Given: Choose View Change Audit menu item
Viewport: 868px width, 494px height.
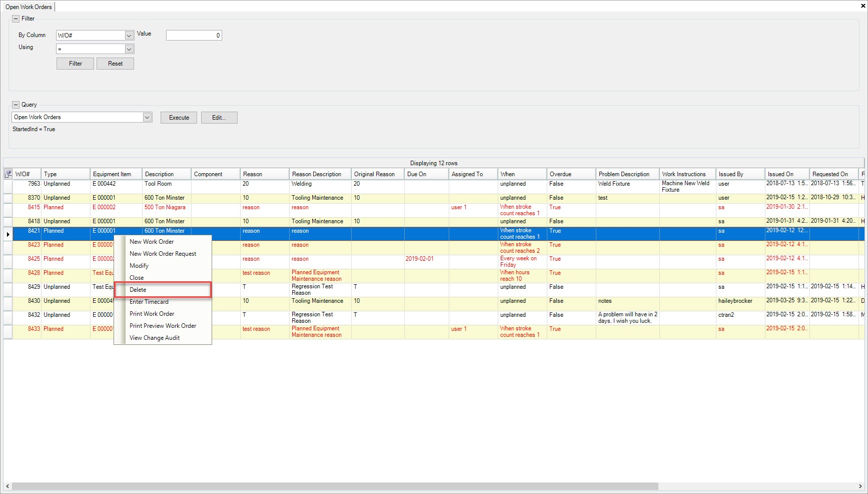Looking at the screenshot, I should click(x=163, y=338).
